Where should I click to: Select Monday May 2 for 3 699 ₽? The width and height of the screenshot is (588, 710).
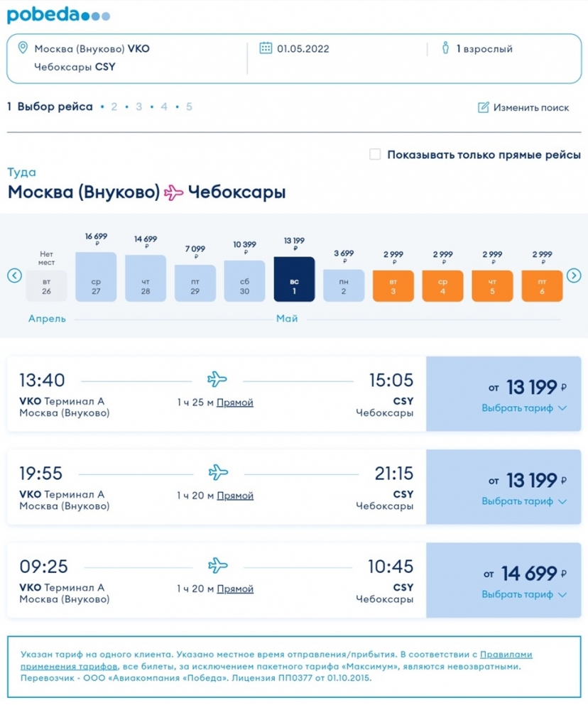tap(344, 285)
